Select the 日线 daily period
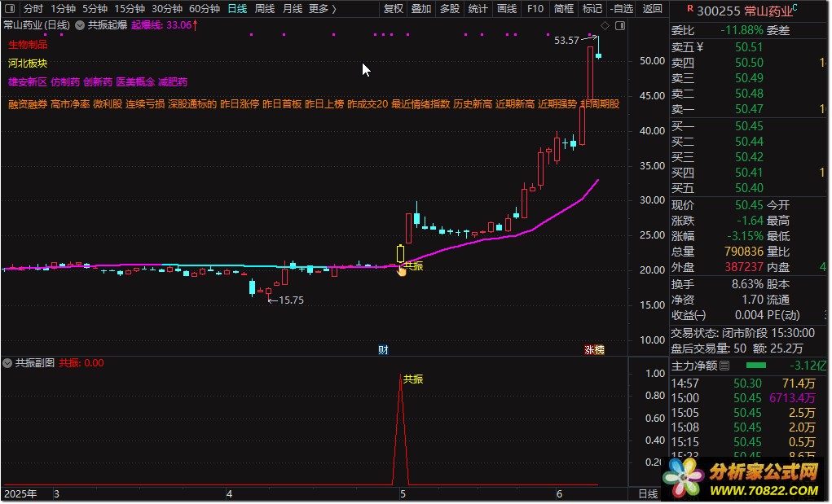The image size is (832, 504). point(237,8)
